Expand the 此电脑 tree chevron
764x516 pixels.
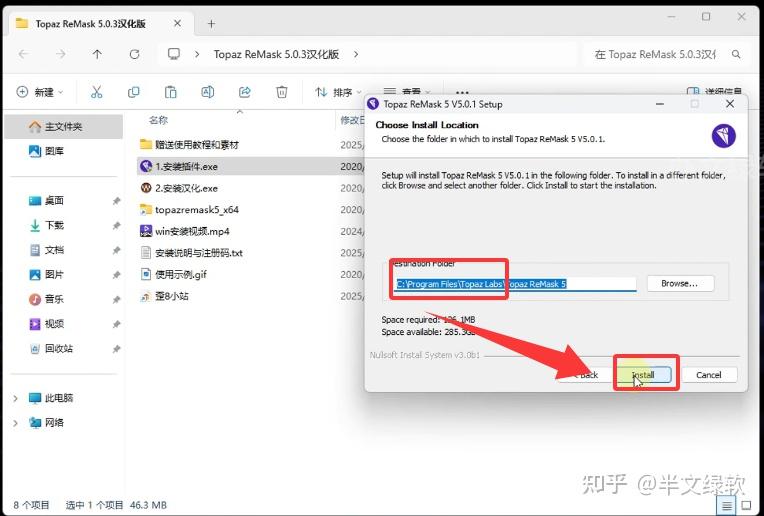[x=16, y=399]
